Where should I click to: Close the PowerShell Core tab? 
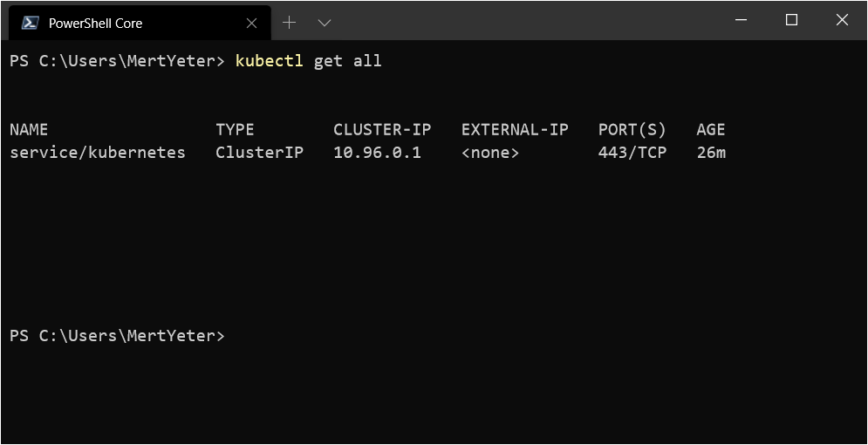(251, 24)
